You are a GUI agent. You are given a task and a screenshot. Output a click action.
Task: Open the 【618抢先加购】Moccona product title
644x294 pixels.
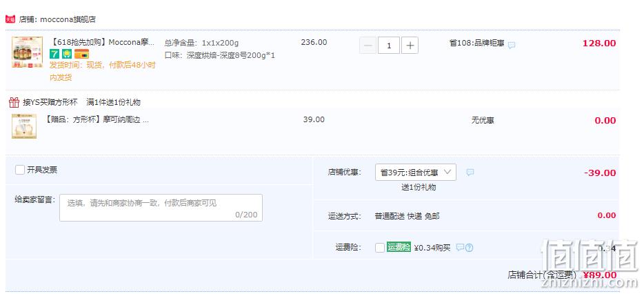click(x=103, y=42)
